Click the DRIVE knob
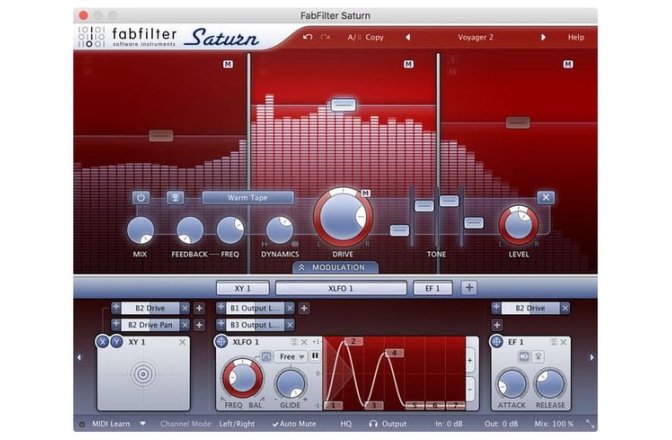Image resolution: width=672 pixels, height=440 pixels. tap(343, 217)
